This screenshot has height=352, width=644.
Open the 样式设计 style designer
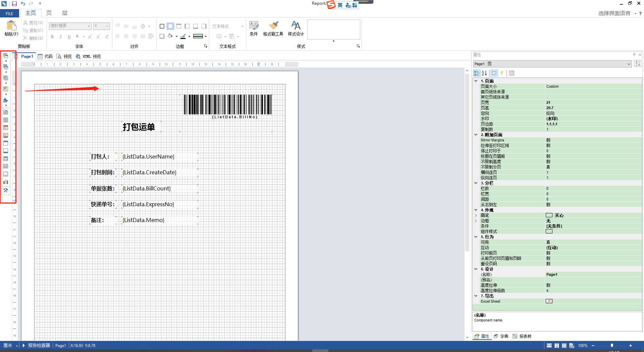tap(296, 29)
